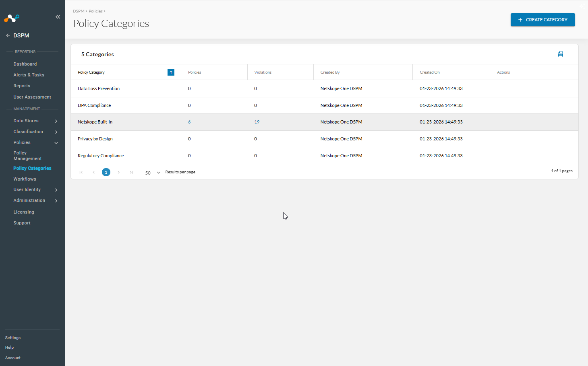Collapse the sidebar with double chevron icon

tap(58, 17)
